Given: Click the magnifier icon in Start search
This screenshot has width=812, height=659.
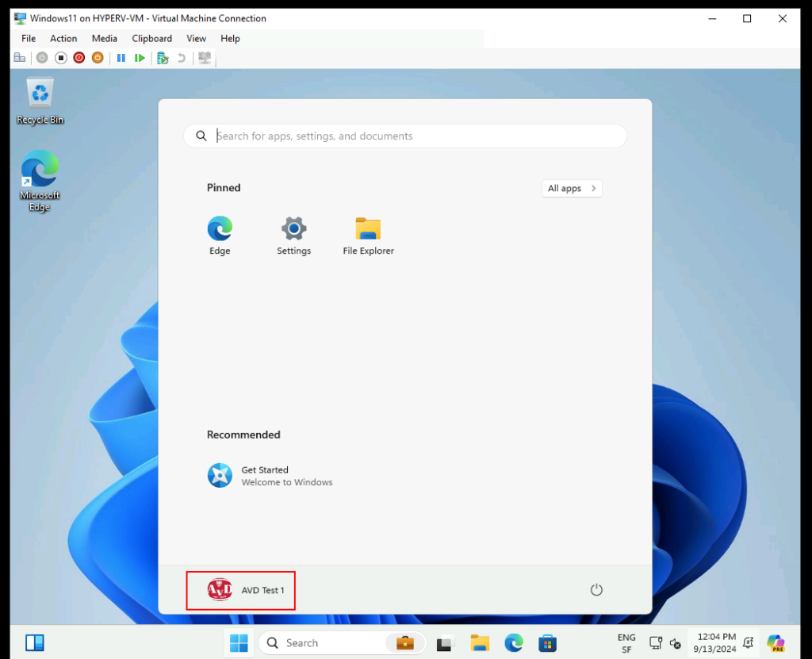Looking at the screenshot, I should [x=201, y=136].
